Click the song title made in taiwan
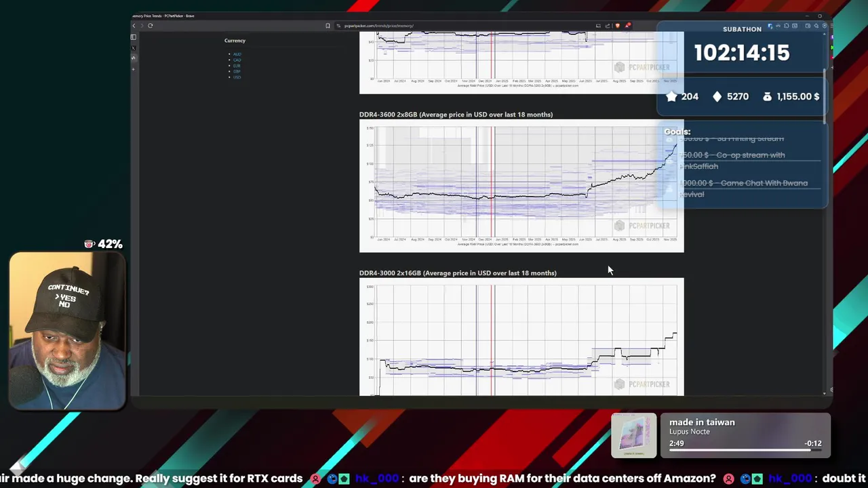 tap(702, 422)
